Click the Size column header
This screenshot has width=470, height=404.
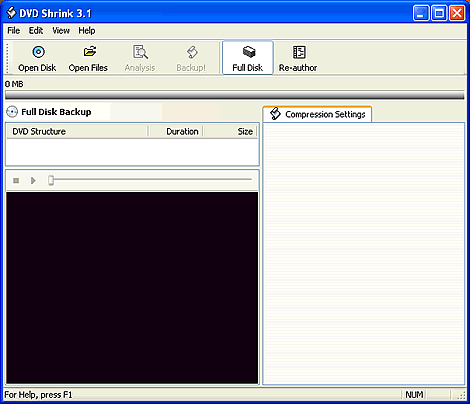[230, 131]
